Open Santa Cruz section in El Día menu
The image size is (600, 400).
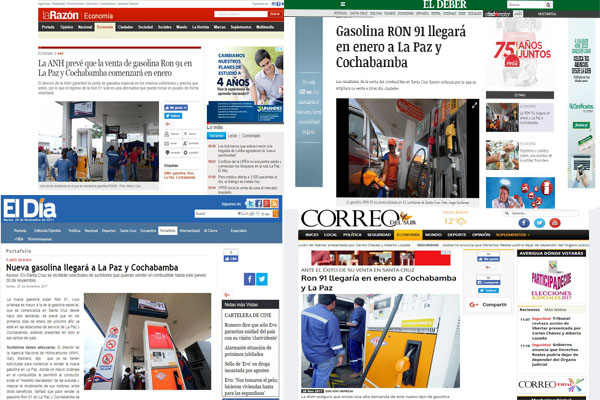128,231
